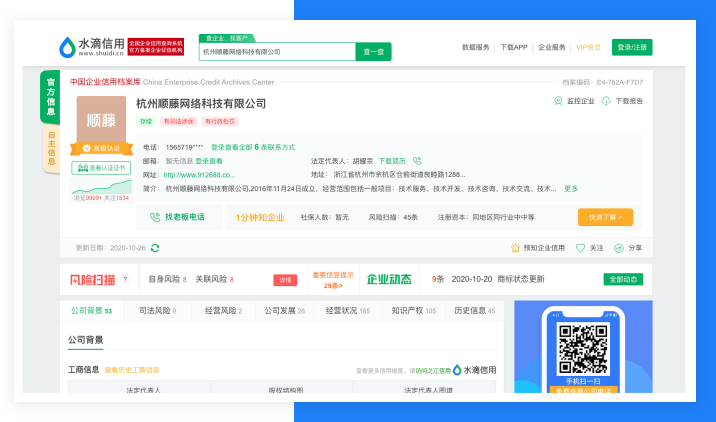Image resolution: width=716 pixels, height=422 pixels.
Task: Switch to 经营状况 tab
Action: pyautogui.click(x=347, y=311)
